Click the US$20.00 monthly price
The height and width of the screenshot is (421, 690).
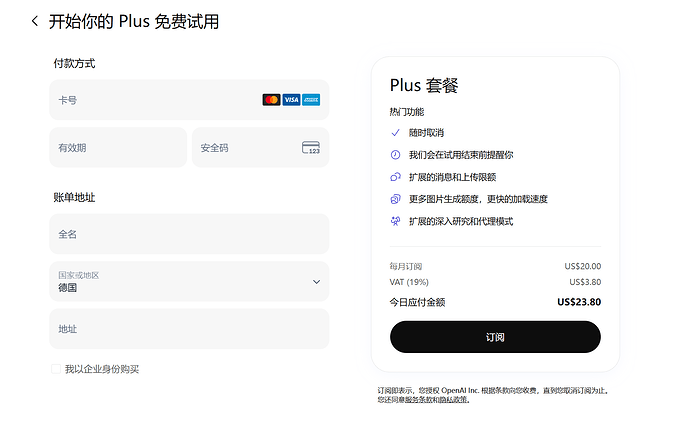[583, 266]
